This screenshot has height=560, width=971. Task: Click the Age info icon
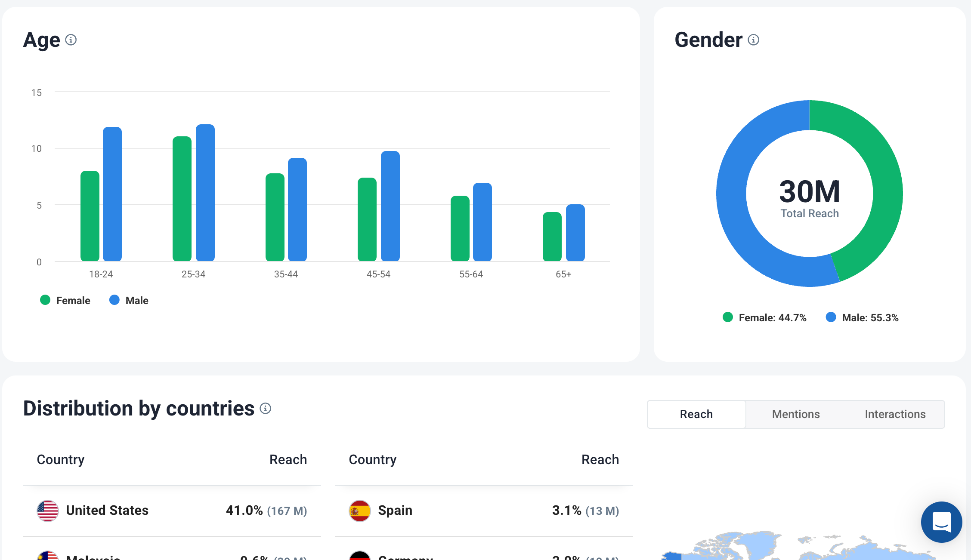pyautogui.click(x=71, y=40)
